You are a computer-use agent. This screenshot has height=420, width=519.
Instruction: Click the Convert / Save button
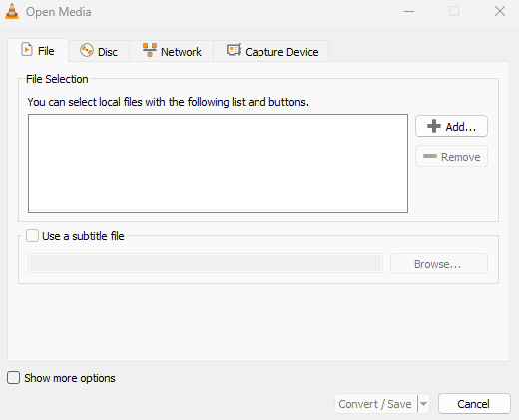pos(376,404)
